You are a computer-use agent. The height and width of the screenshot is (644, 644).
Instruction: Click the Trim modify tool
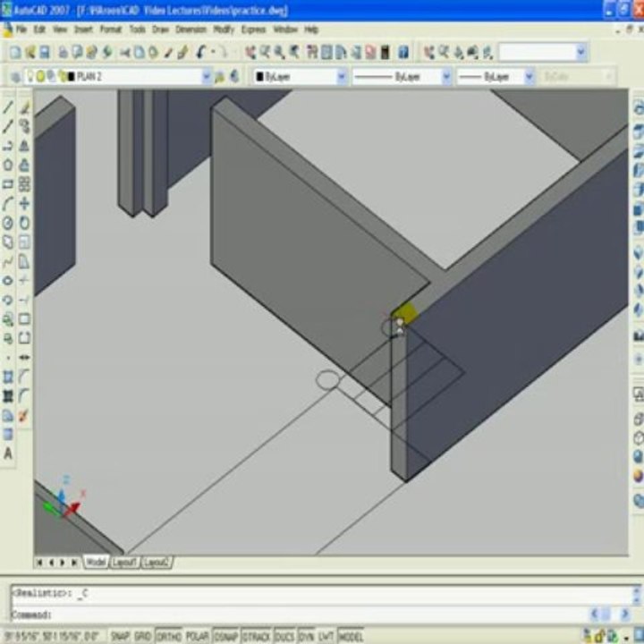[25, 281]
